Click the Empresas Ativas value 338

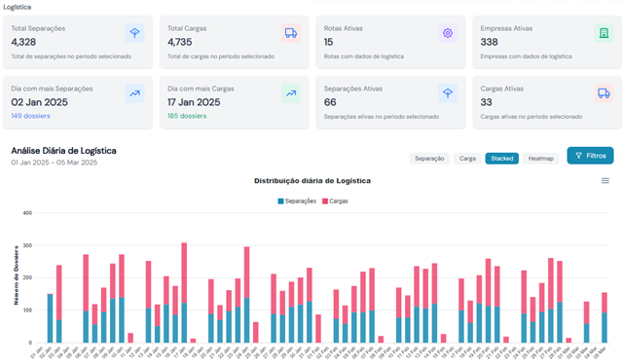489,42
